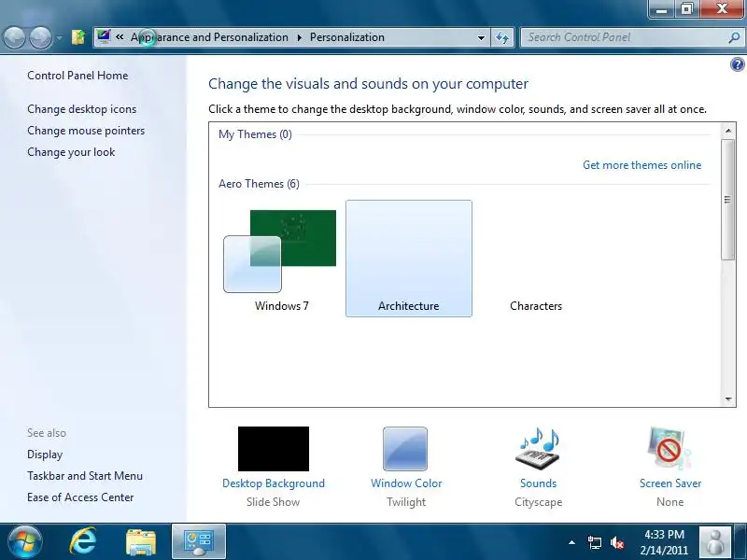The image size is (747, 560).
Task: Click Appearance and Personalization breadcrumb
Action: [x=209, y=37]
